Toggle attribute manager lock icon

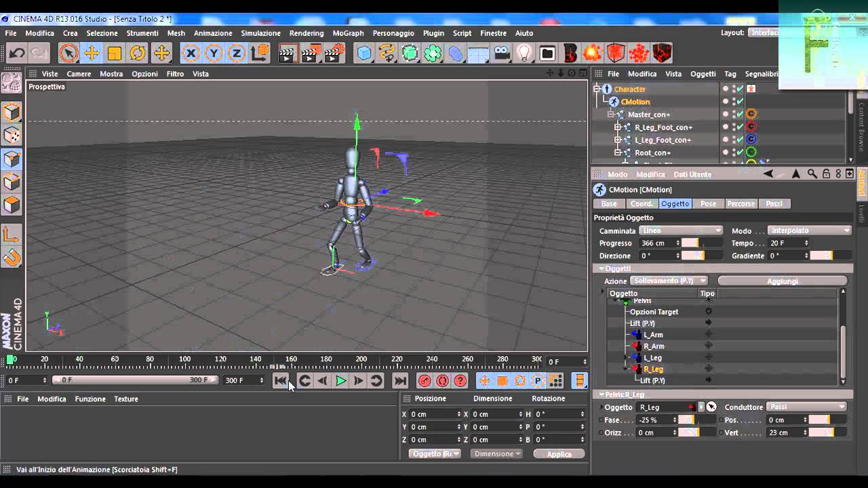click(826, 174)
